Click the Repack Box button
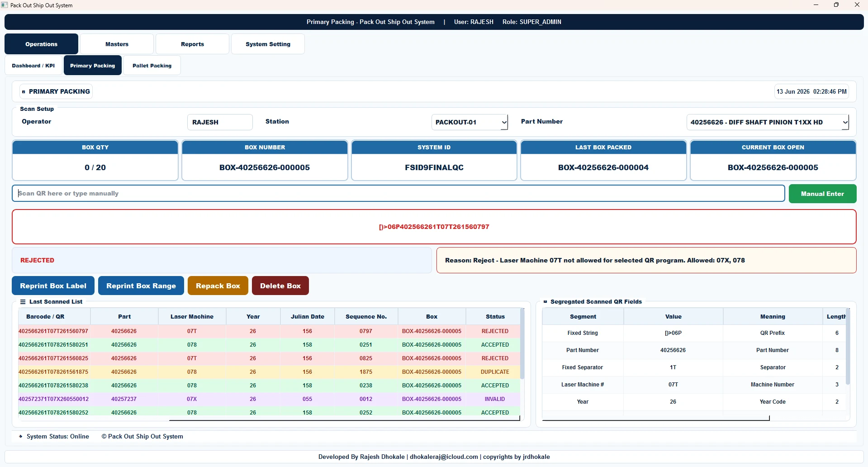 (x=218, y=286)
